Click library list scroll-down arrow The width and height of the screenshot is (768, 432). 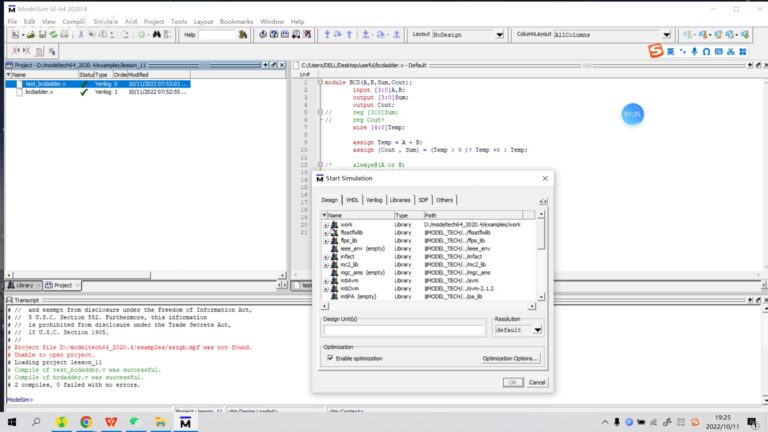click(541, 297)
